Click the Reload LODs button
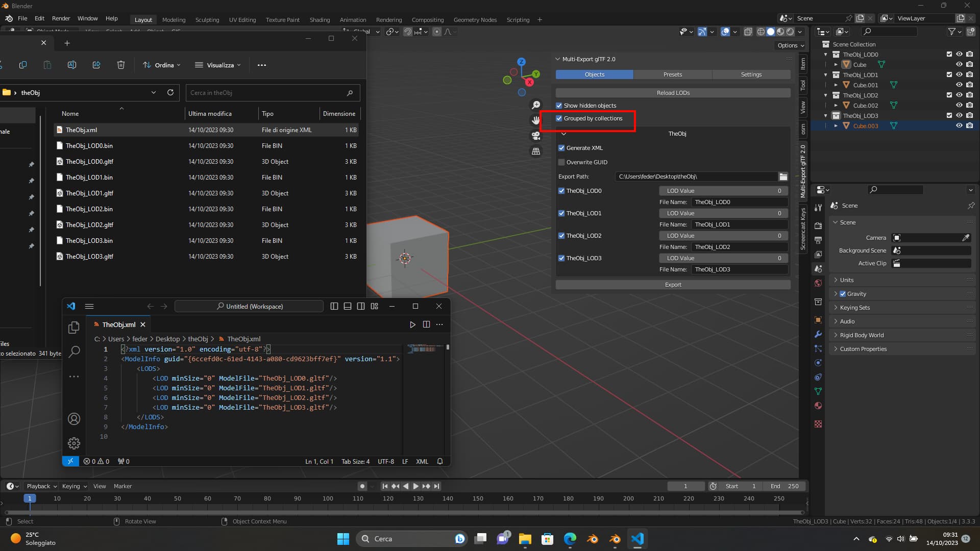Screen dimensions: 980x551 coord(673,93)
